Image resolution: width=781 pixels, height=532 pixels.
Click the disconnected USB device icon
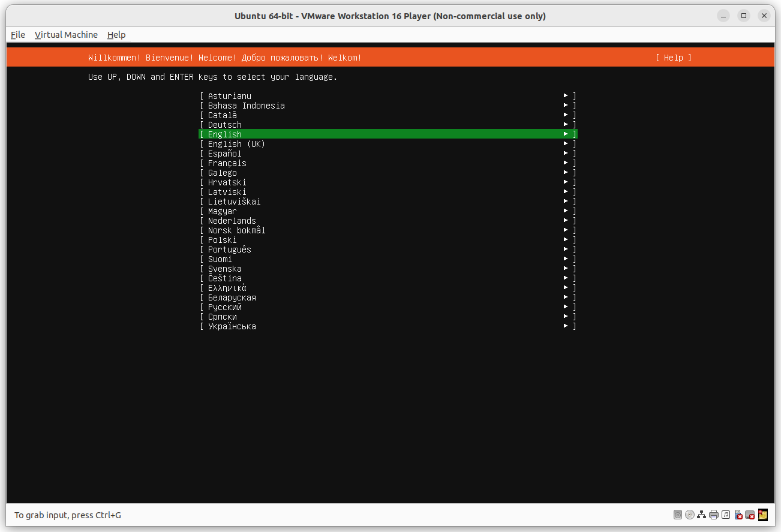738,515
